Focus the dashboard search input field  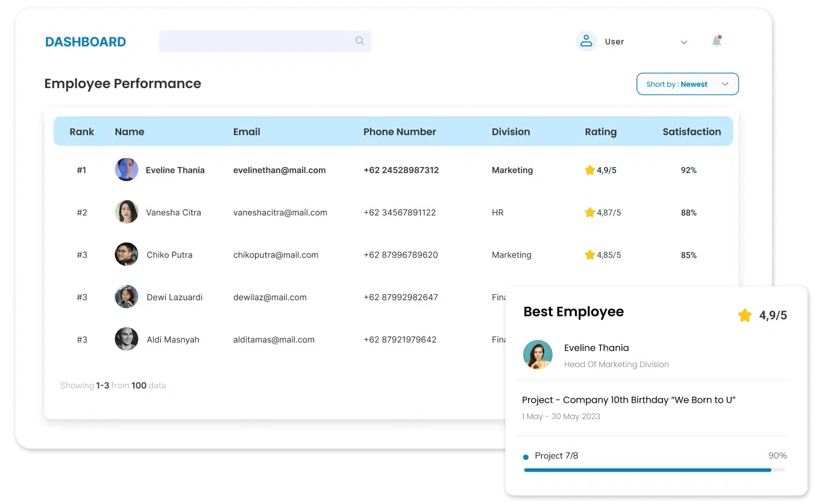pos(256,41)
